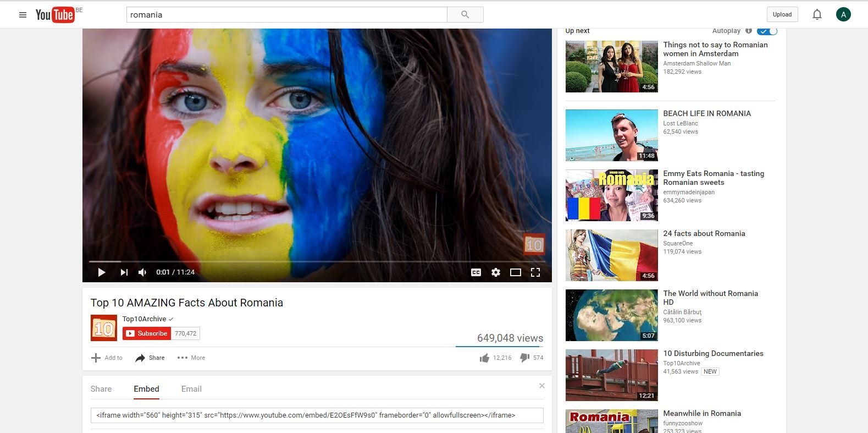Select the Embed tab
This screenshot has width=868, height=433.
pos(146,389)
